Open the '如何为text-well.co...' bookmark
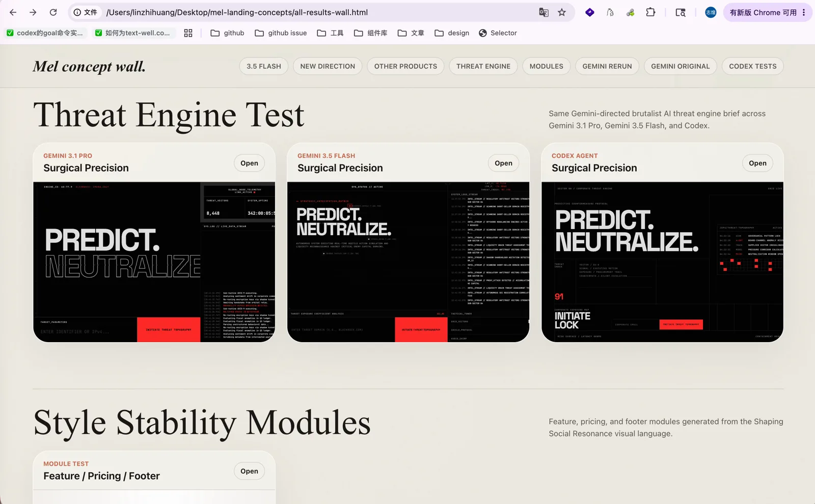The width and height of the screenshot is (815, 504). (x=133, y=33)
